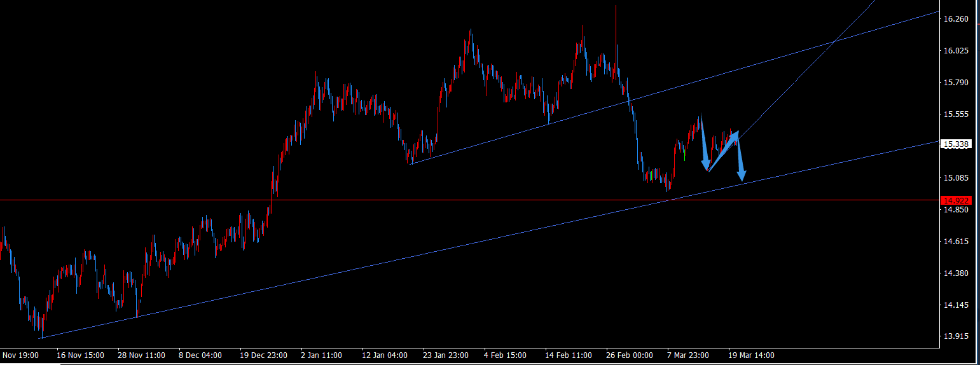The height and width of the screenshot is (365, 980).
Task: Select the 14.380 price axis label
Action: click(x=956, y=273)
